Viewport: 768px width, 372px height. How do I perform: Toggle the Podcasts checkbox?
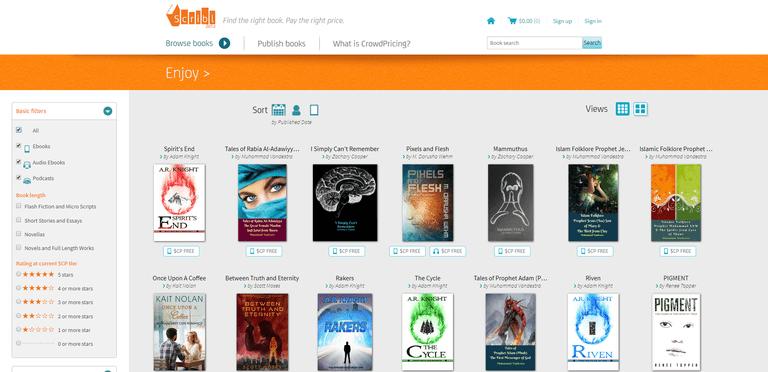pos(19,177)
